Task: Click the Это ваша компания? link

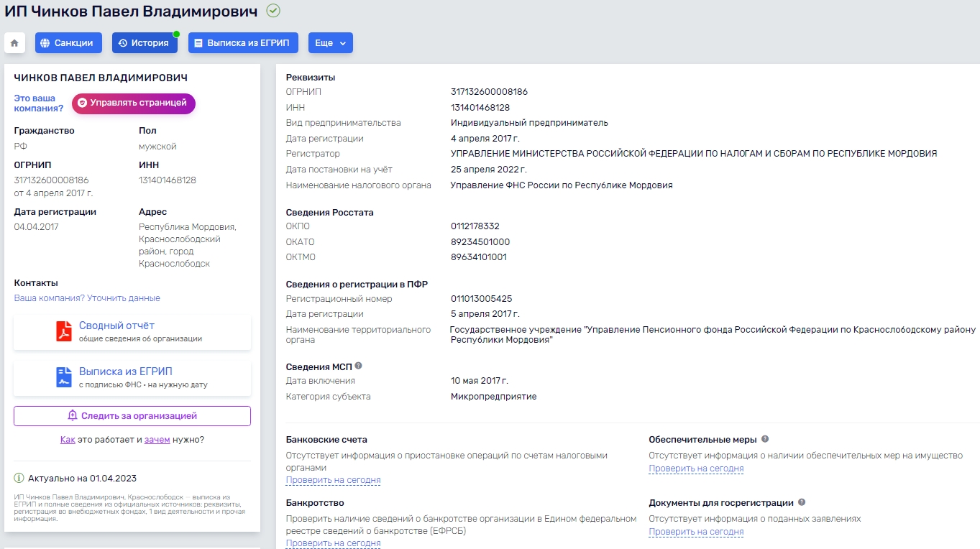Action: point(39,103)
